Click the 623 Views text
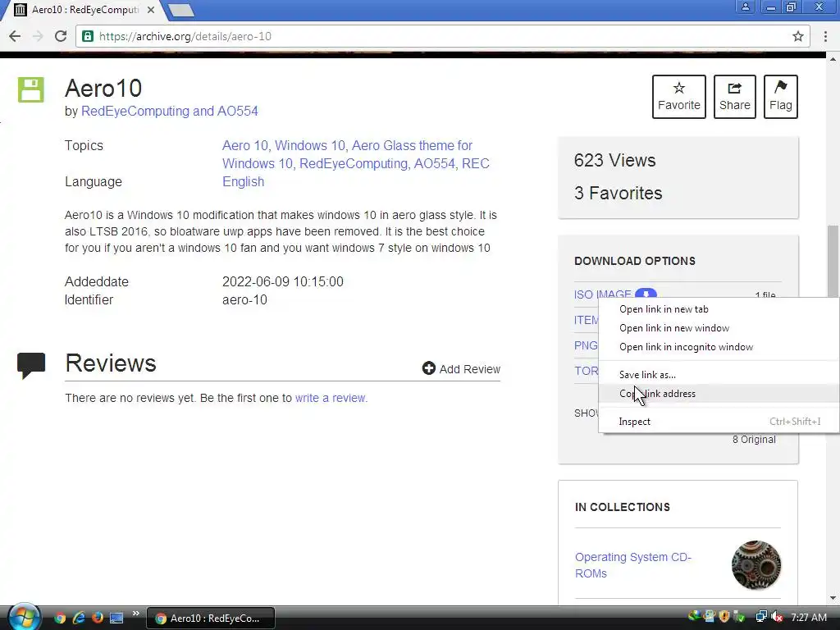This screenshot has height=630, width=840. (614, 160)
